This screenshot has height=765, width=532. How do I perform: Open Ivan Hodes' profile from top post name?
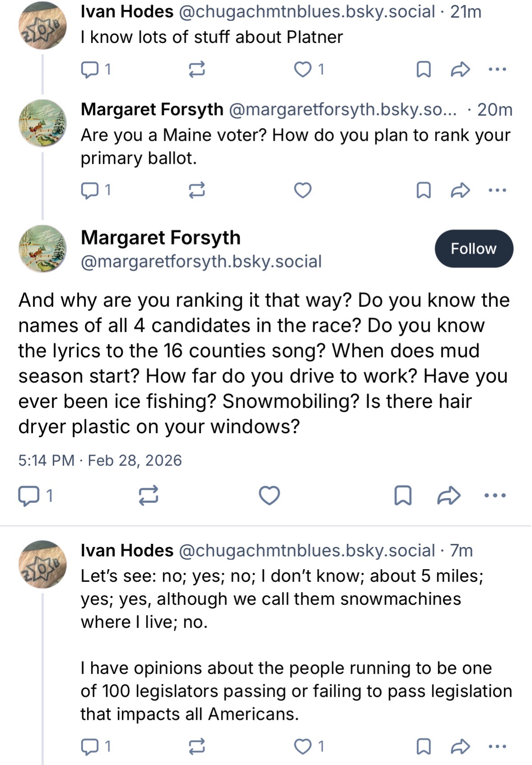127,12
